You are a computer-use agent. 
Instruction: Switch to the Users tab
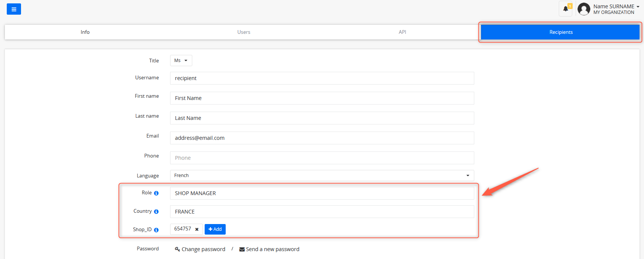coord(244,32)
